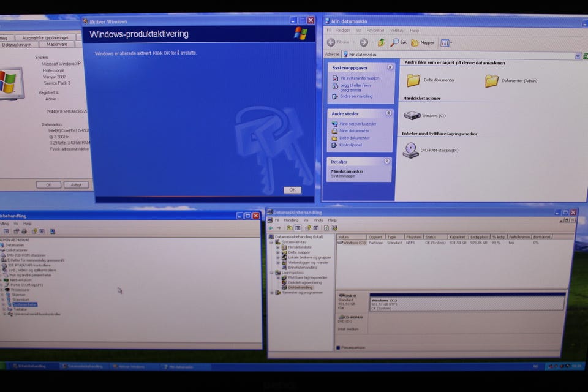Expand the Hendelsesliste tree node
This screenshot has height=392, width=588.
point(277,247)
